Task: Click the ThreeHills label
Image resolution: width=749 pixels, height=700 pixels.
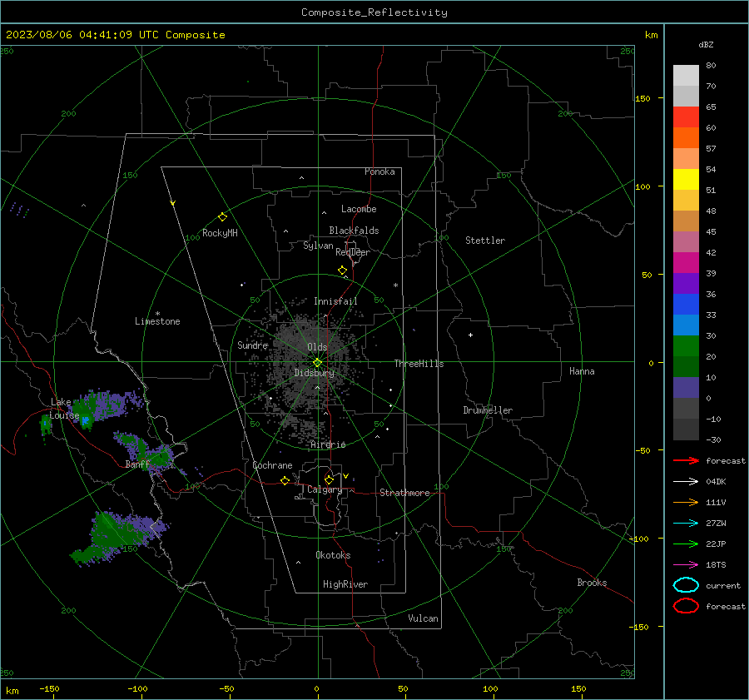Action: click(419, 364)
